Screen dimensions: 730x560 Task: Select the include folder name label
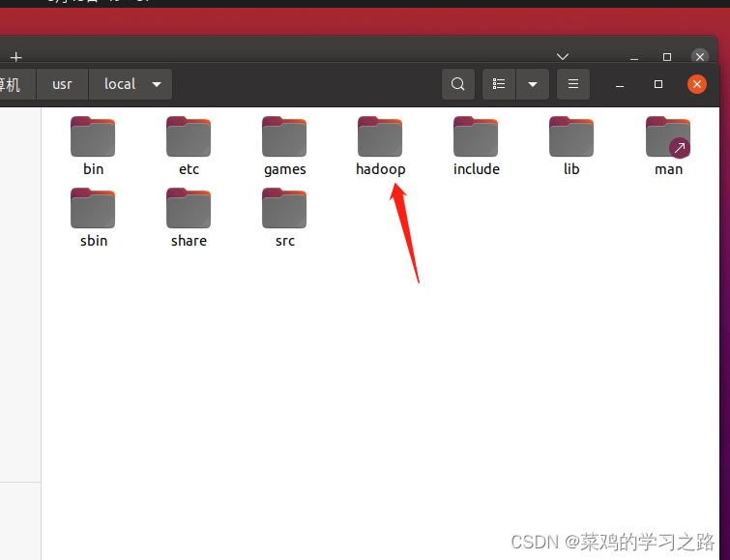477,169
